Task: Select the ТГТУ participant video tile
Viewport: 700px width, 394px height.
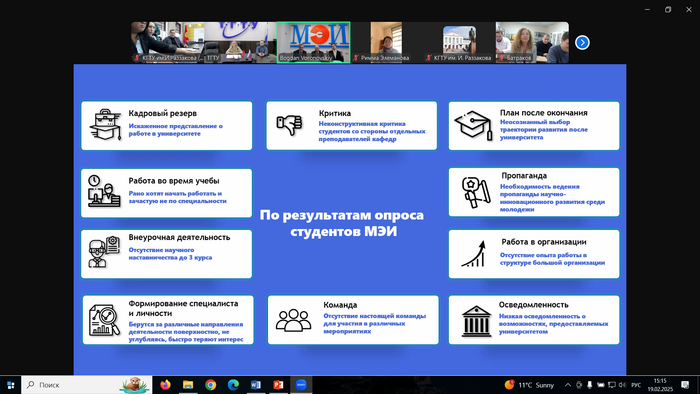Action: pyautogui.click(x=241, y=42)
